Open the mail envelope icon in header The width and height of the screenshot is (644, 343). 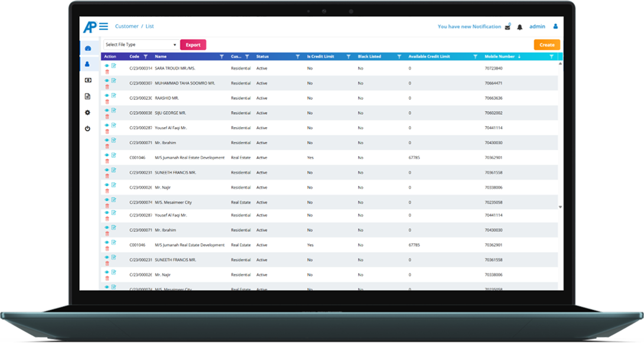pos(508,27)
